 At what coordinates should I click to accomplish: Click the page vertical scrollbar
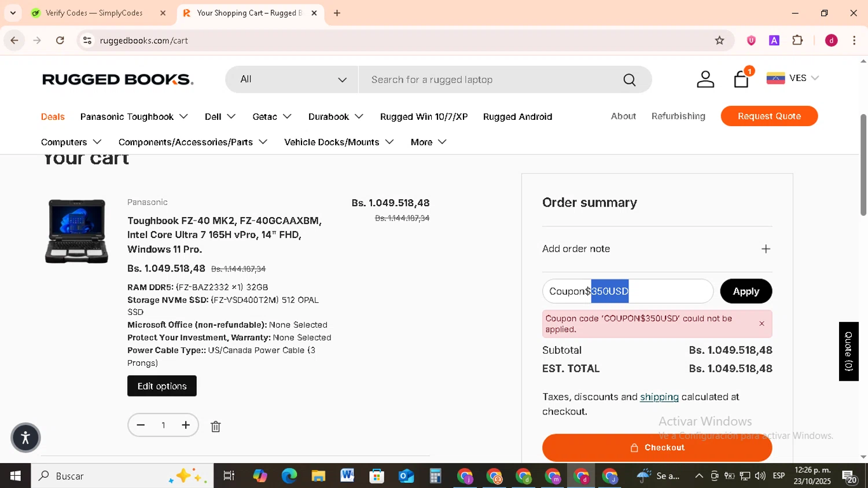(x=863, y=165)
